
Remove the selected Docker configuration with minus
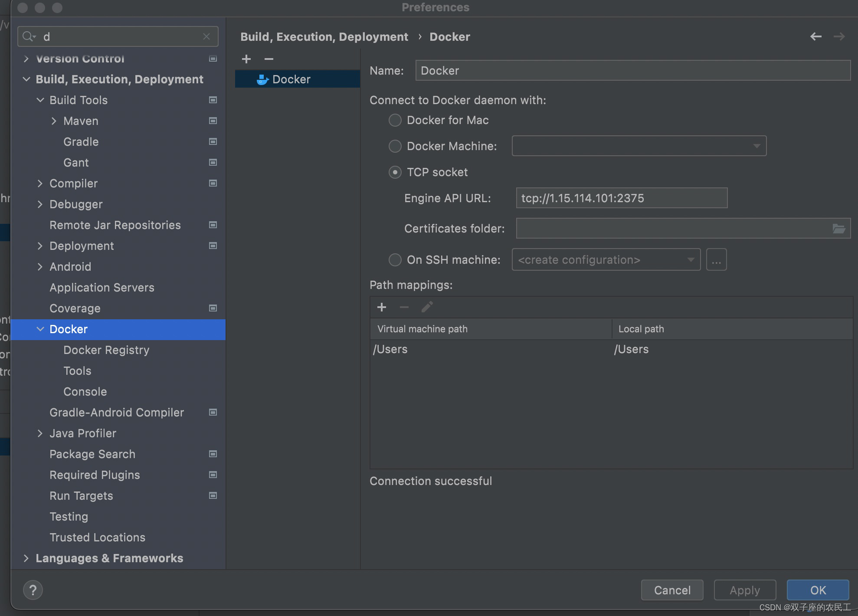(269, 59)
